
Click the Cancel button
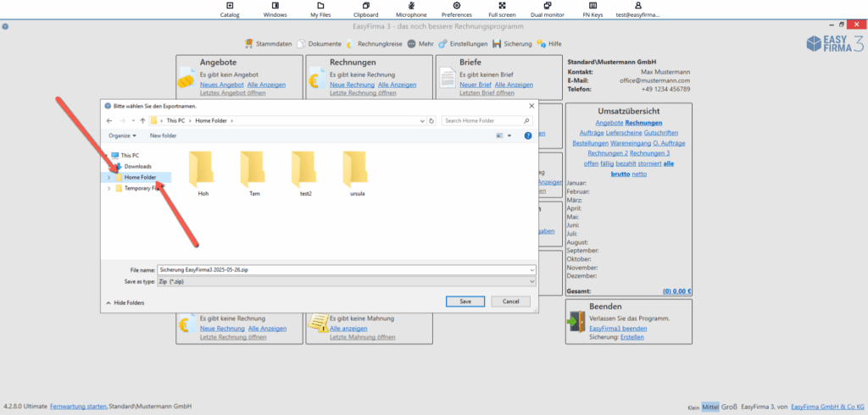(510, 302)
